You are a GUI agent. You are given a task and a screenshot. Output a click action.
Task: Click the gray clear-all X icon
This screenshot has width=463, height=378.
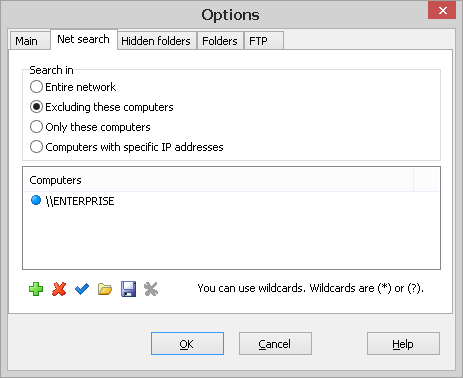point(151,289)
